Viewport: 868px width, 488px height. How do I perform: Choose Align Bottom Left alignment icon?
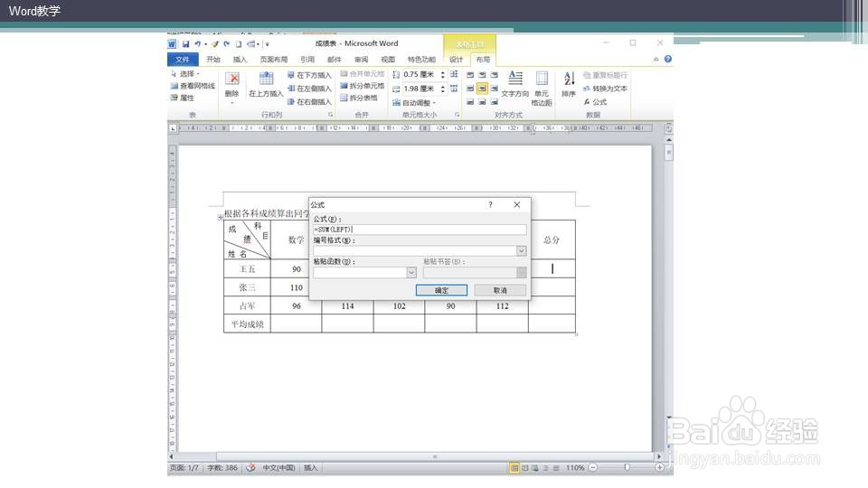click(x=470, y=102)
